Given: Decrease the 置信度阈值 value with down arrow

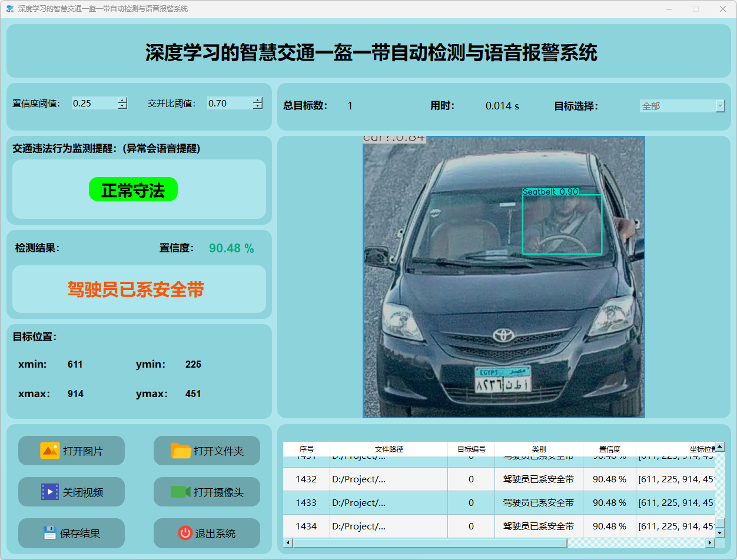Looking at the screenshot, I should point(122,106).
